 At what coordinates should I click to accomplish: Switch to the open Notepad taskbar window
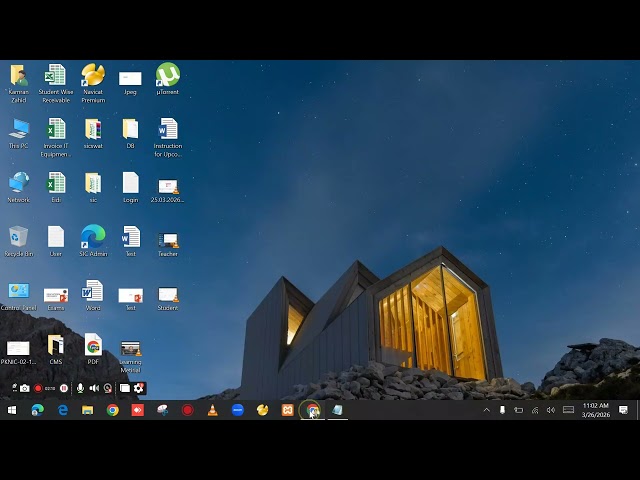point(337,410)
